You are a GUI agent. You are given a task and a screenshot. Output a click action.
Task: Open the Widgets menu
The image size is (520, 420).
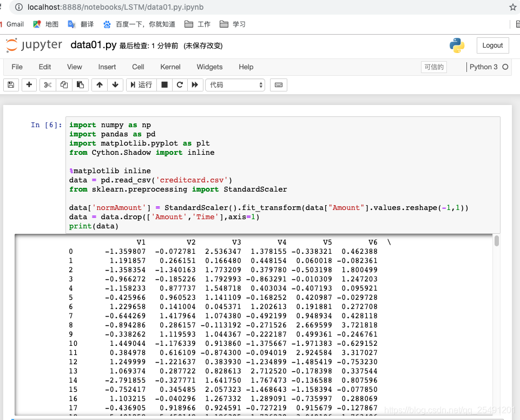coord(209,67)
